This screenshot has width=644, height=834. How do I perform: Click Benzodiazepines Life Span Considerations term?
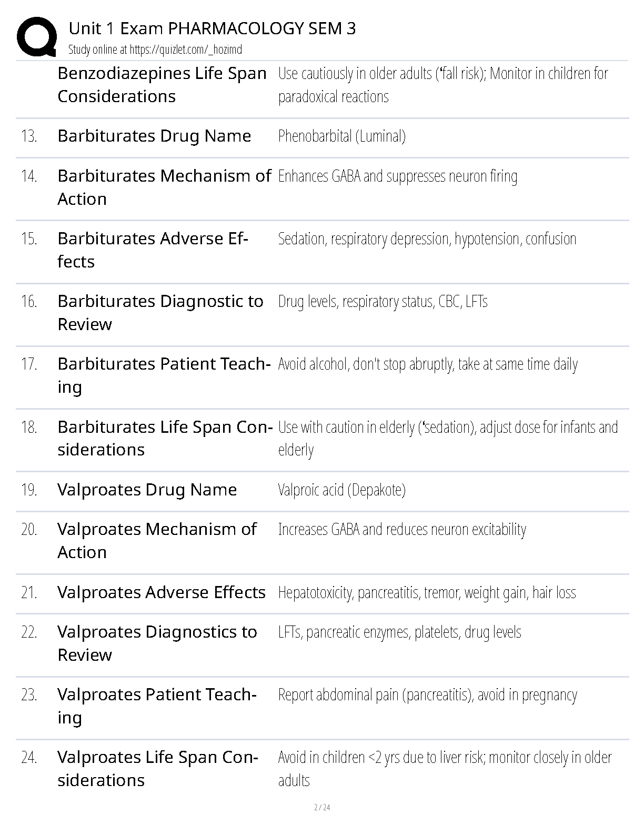pyautogui.click(x=162, y=84)
